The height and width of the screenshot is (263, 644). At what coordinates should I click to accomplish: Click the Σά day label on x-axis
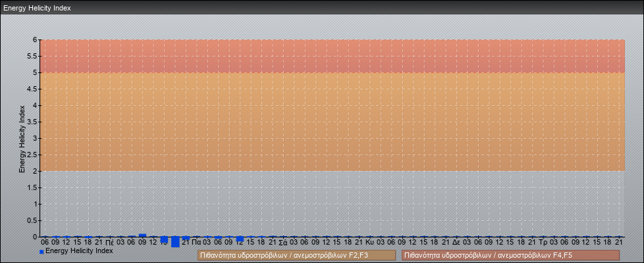click(283, 243)
